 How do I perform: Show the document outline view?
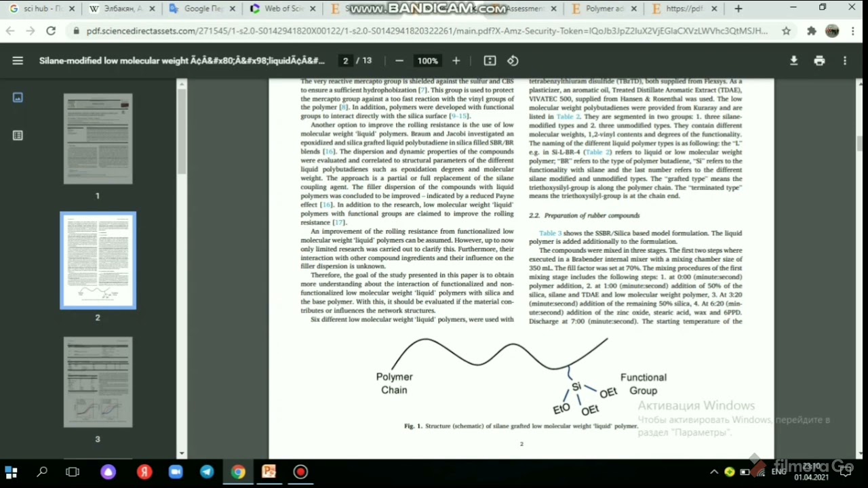coord(18,136)
